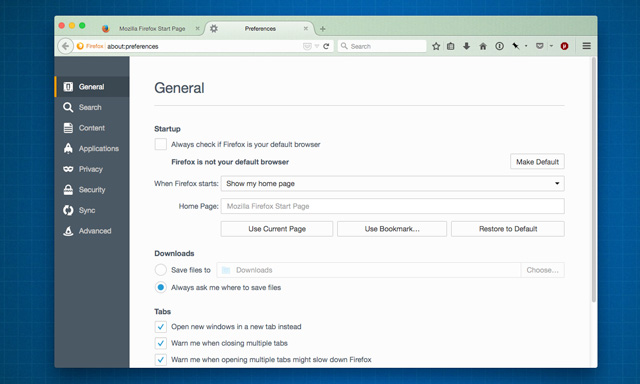Click the search magnifier in the search box
This screenshot has height=384, width=640.
tap(344, 46)
